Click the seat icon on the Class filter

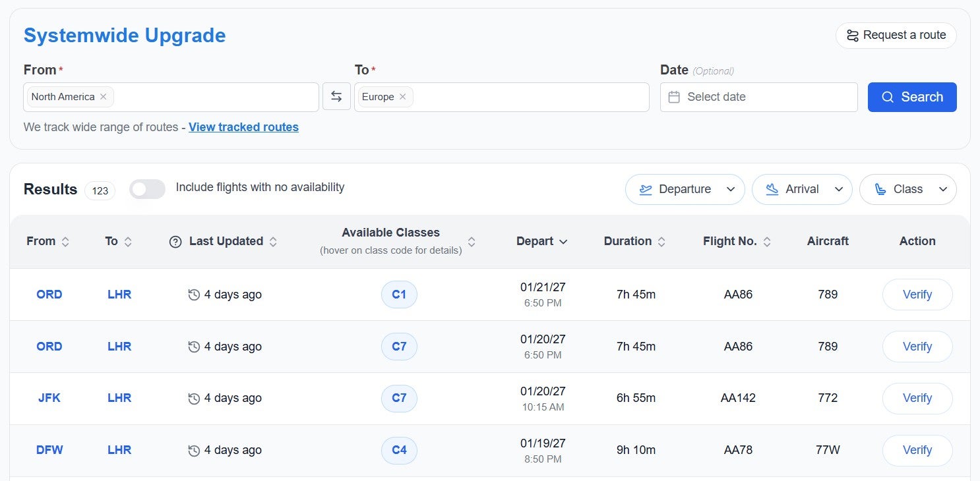(881, 189)
